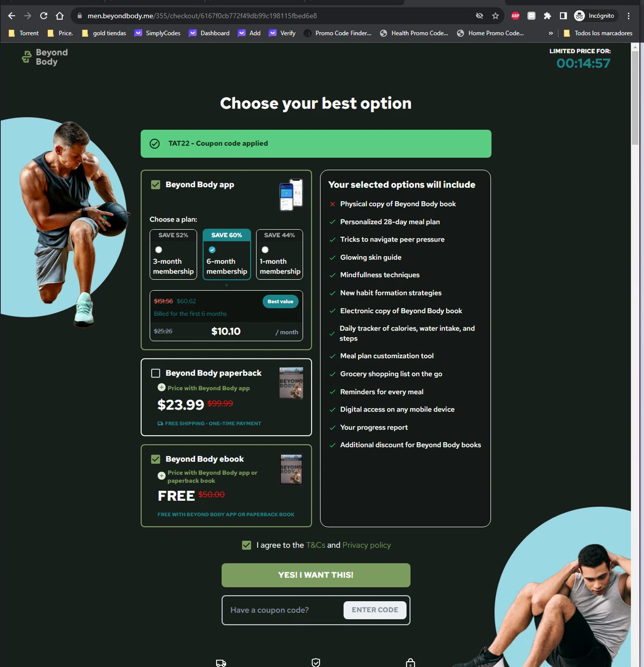Viewport: 644px width, 667px height.
Task: Click the 00:14:57 countdown timer
Action: (x=584, y=64)
